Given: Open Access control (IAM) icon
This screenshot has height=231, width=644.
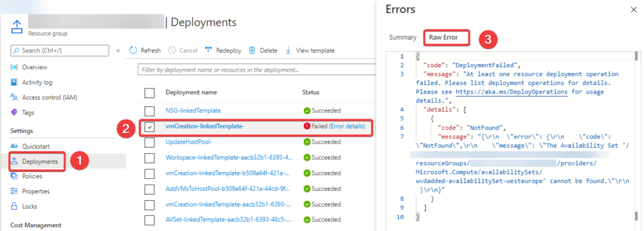Looking at the screenshot, I should pos(14,97).
